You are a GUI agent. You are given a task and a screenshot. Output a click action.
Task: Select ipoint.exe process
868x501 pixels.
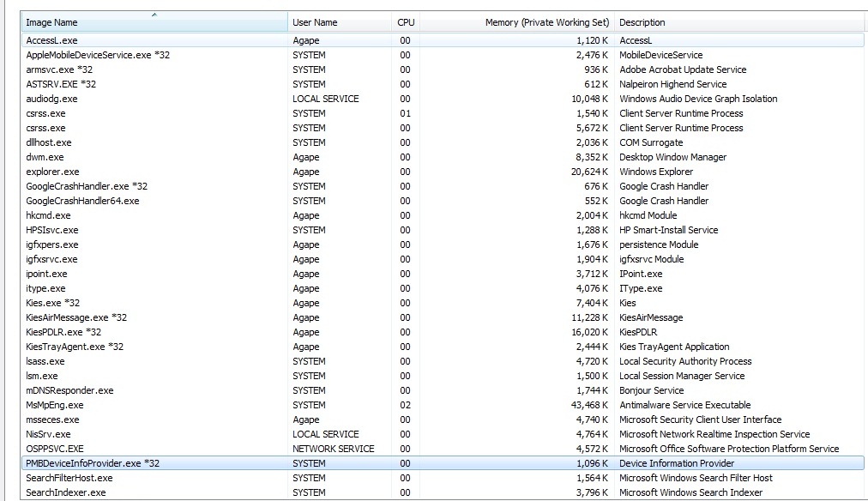pyautogui.click(x=443, y=274)
